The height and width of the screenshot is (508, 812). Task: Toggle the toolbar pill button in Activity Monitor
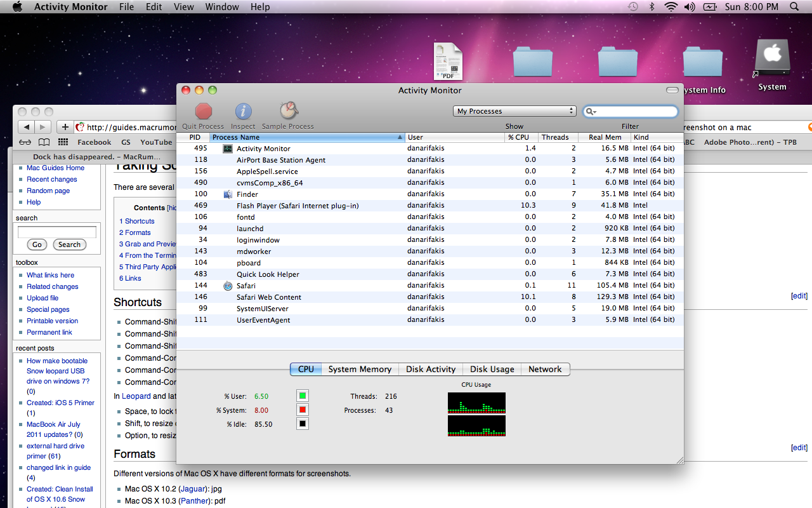tap(672, 90)
